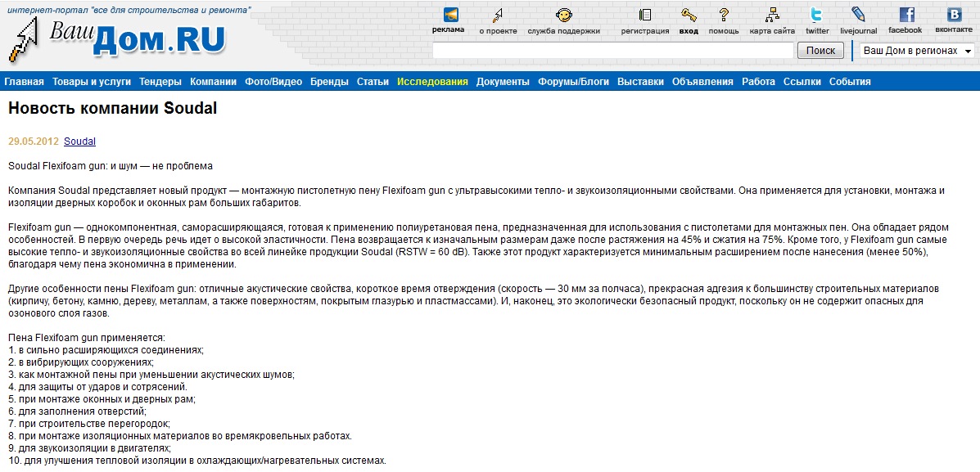This screenshot has width=980, height=472.
Task: Focus the site search input field
Action: 612,51
